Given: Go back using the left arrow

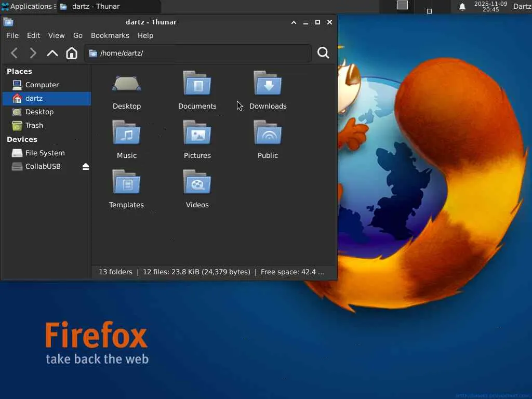Looking at the screenshot, I should pos(14,53).
